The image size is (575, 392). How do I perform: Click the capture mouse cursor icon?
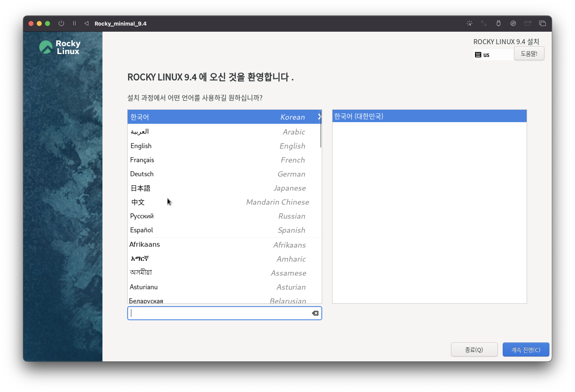point(469,24)
